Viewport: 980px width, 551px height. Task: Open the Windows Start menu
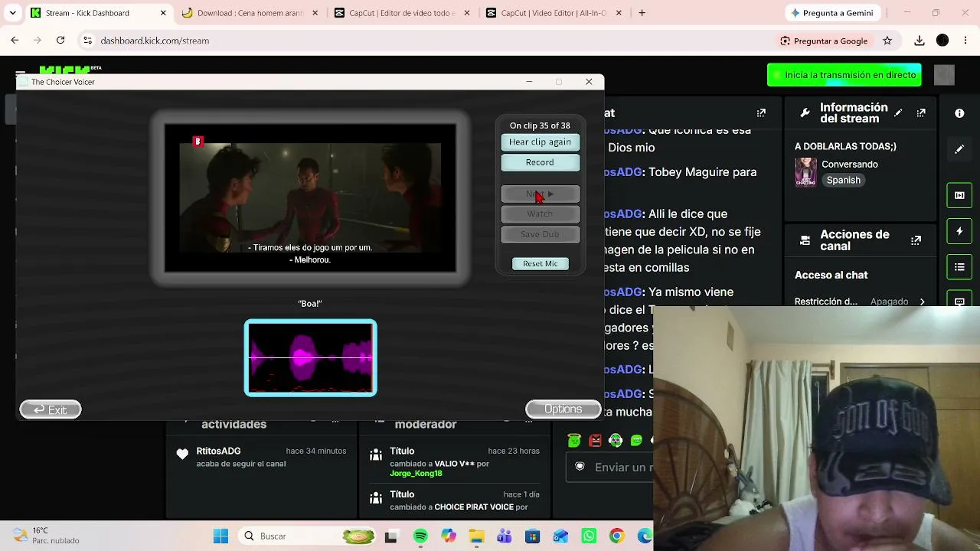pyautogui.click(x=220, y=536)
